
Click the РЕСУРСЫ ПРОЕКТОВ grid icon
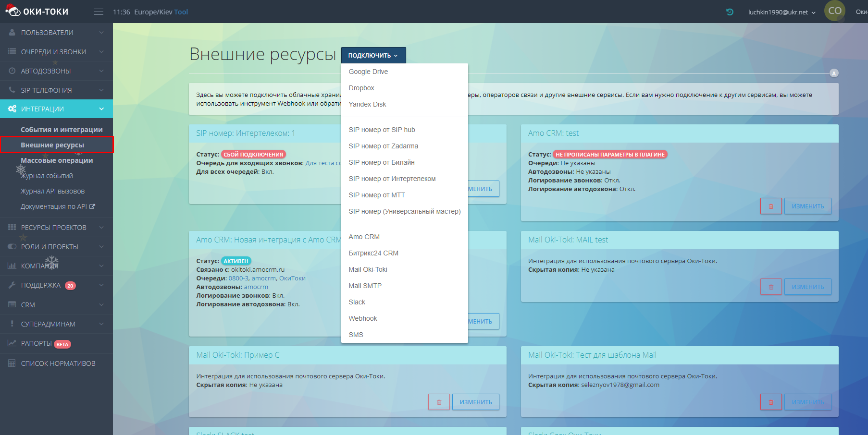[x=12, y=228]
